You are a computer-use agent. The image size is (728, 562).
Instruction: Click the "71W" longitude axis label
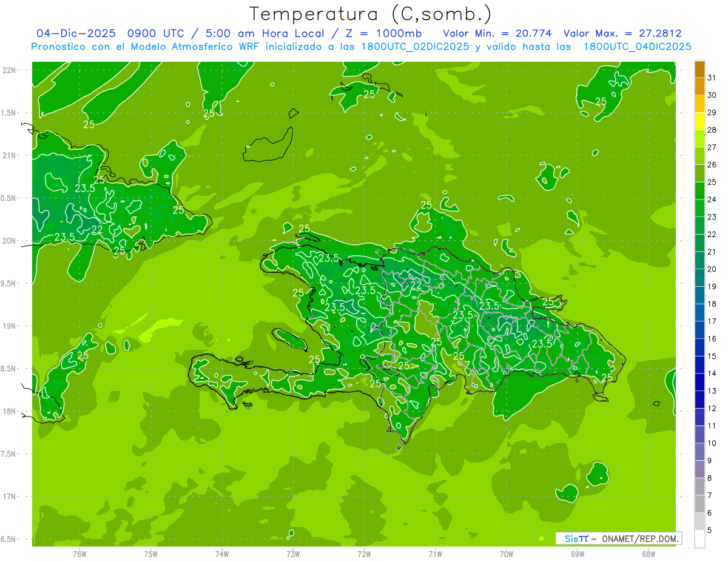tap(435, 554)
